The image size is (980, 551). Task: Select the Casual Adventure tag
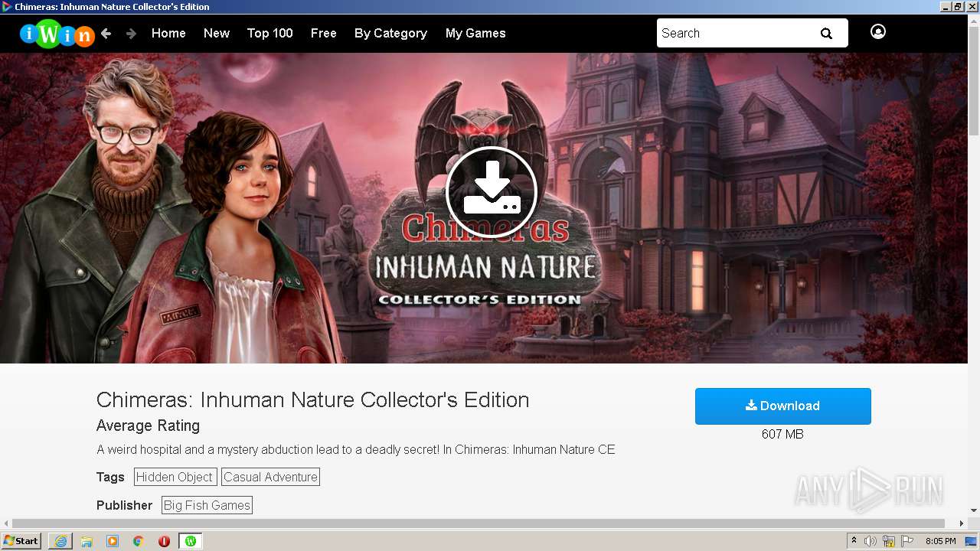[270, 477]
